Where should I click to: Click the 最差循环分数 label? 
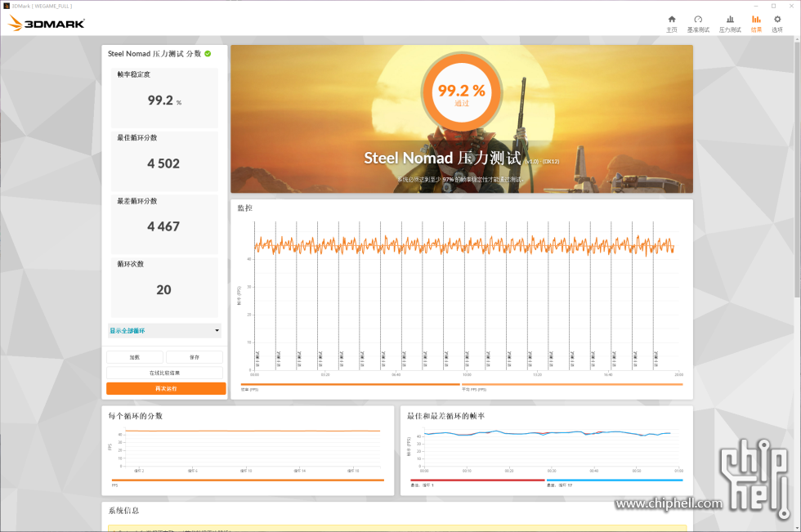click(137, 201)
